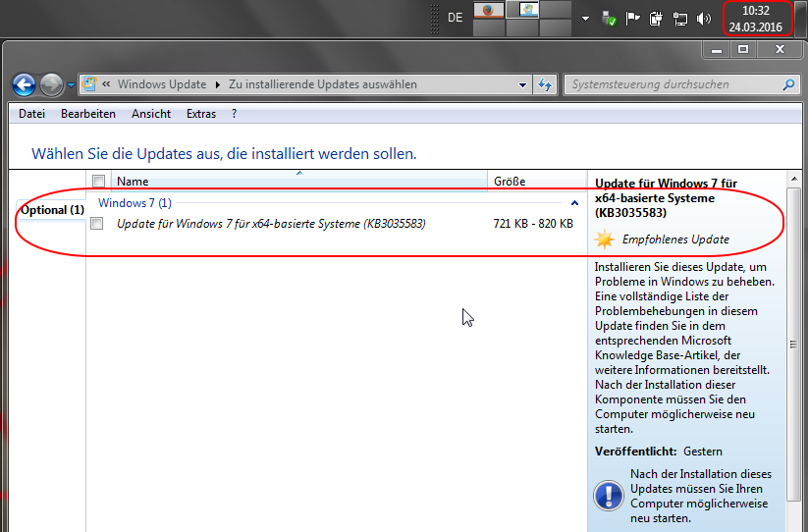Click the details pane scrollbar thumb
808x532 pixels.
pos(793,344)
